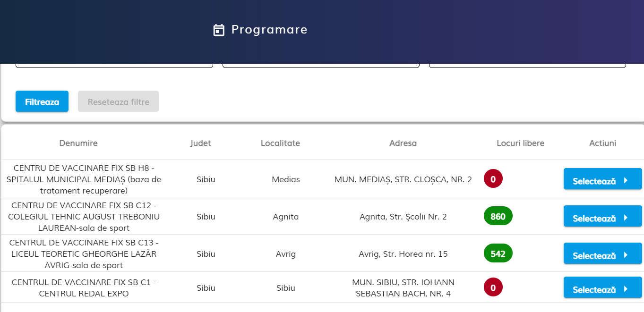Image resolution: width=644 pixels, height=312 pixels.
Task: Click the Agnita locality cell
Action: tap(286, 217)
